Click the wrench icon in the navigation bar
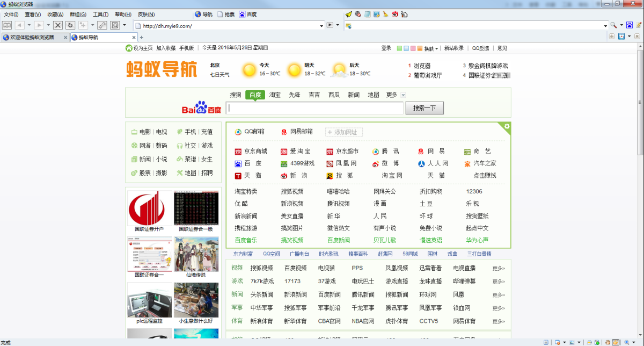644x346 pixels. point(103,25)
